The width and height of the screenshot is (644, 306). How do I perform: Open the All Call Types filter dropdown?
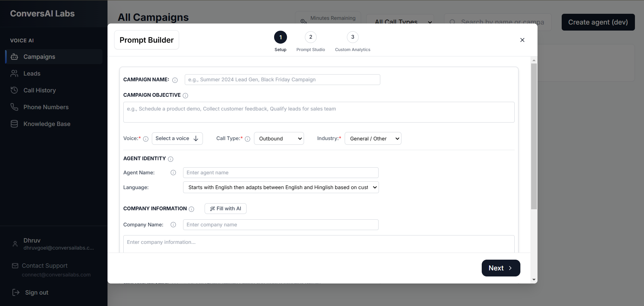pos(400,22)
